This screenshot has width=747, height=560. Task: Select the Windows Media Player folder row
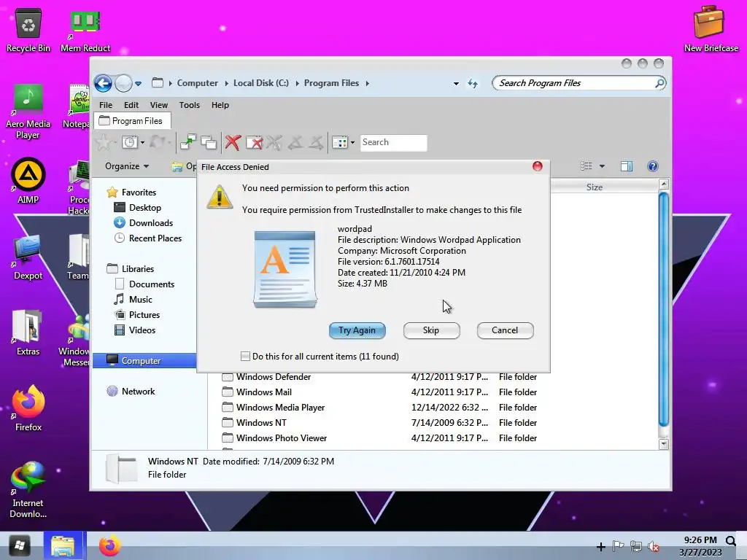(379, 407)
